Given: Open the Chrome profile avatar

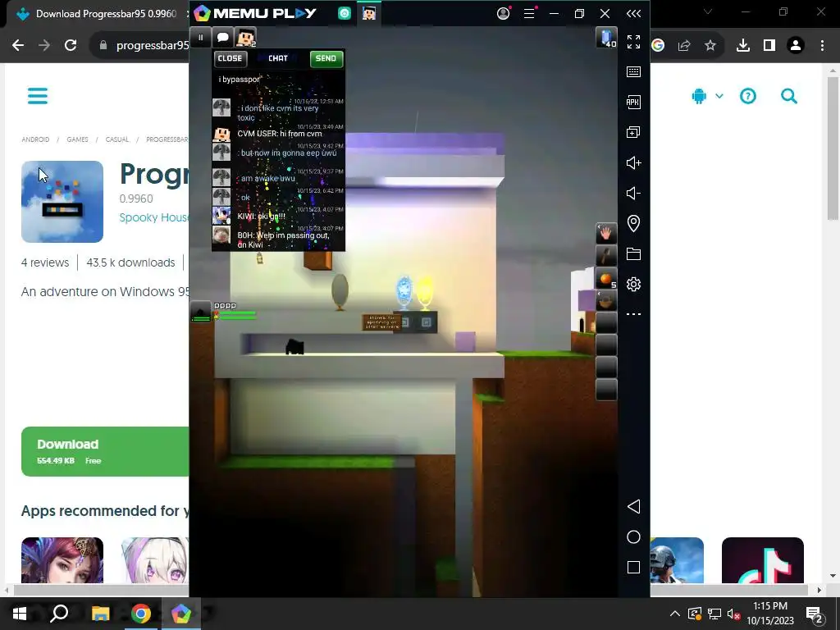Looking at the screenshot, I should pos(796,46).
